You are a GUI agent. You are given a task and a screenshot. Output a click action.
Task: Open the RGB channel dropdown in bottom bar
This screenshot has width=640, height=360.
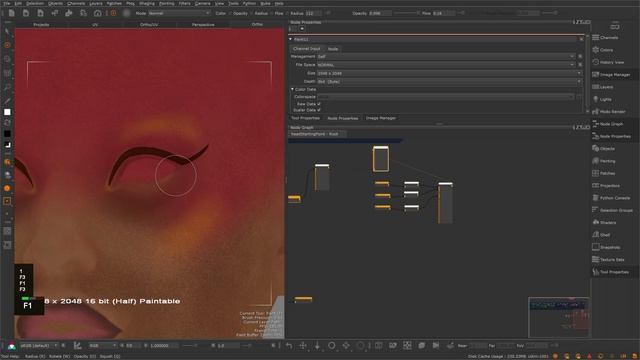pos(102,345)
